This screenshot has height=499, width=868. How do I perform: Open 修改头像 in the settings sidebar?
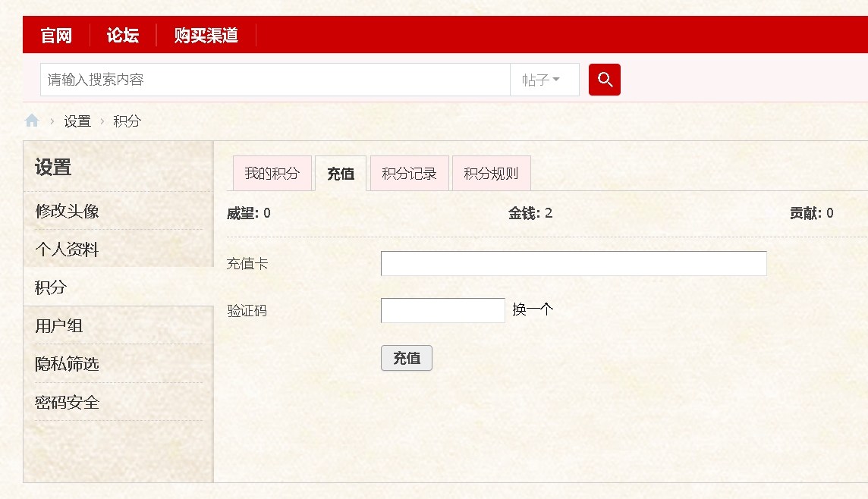coord(67,211)
